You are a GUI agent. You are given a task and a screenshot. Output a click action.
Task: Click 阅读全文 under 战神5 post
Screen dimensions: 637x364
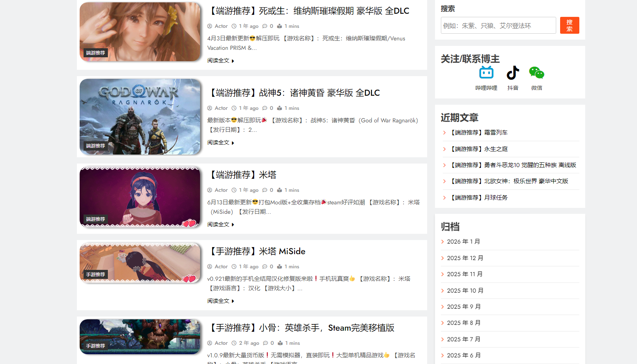point(220,143)
